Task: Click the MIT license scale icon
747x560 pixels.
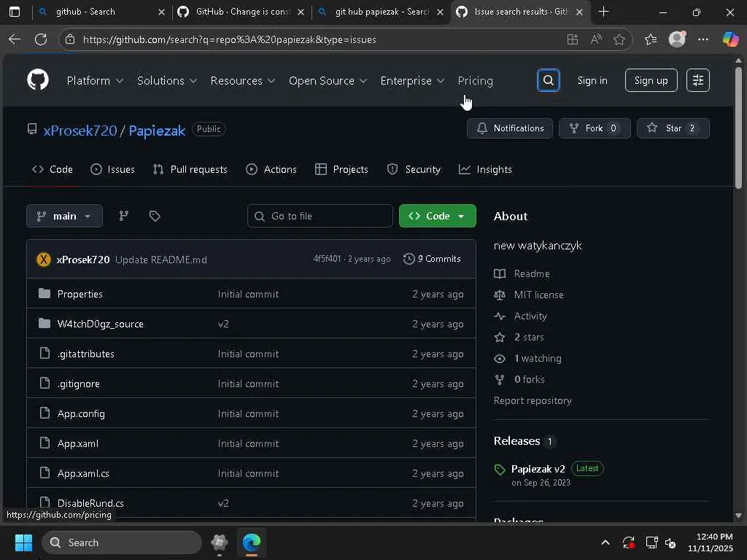Action: [499, 295]
